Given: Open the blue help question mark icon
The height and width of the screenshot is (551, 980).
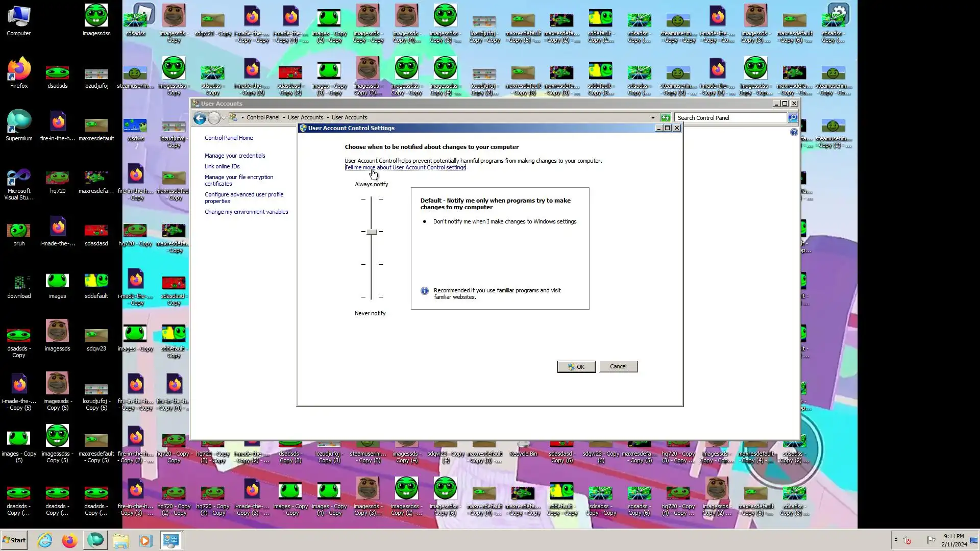Looking at the screenshot, I should coord(794,133).
